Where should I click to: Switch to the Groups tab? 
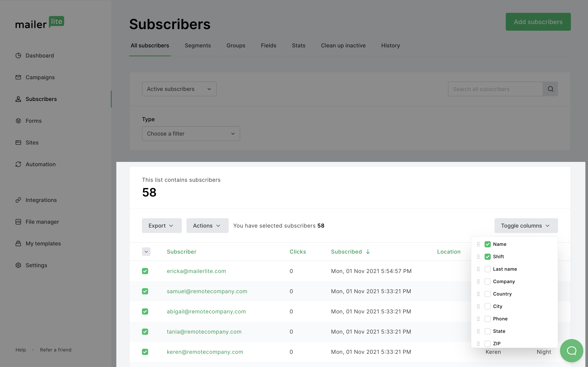[236, 45]
